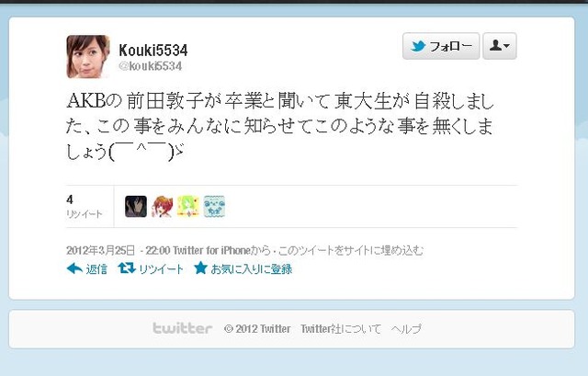This screenshot has height=376, width=588.
Task: View the first dark retweeter avatar
Action: pyautogui.click(x=136, y=207)
